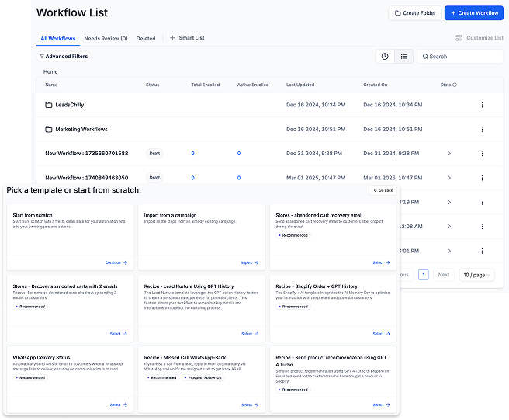Click Continue on Start from scratch

(x=116, y=262)
